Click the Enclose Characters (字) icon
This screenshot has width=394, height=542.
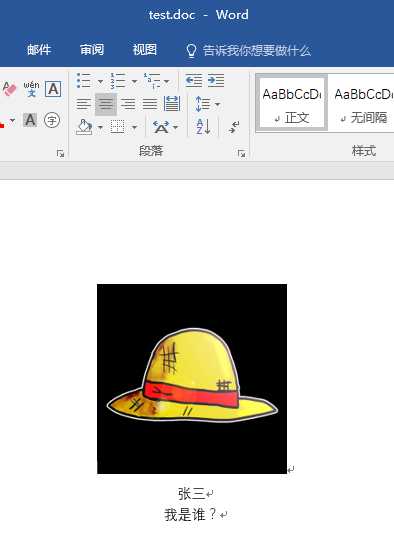tap(52, 120)
